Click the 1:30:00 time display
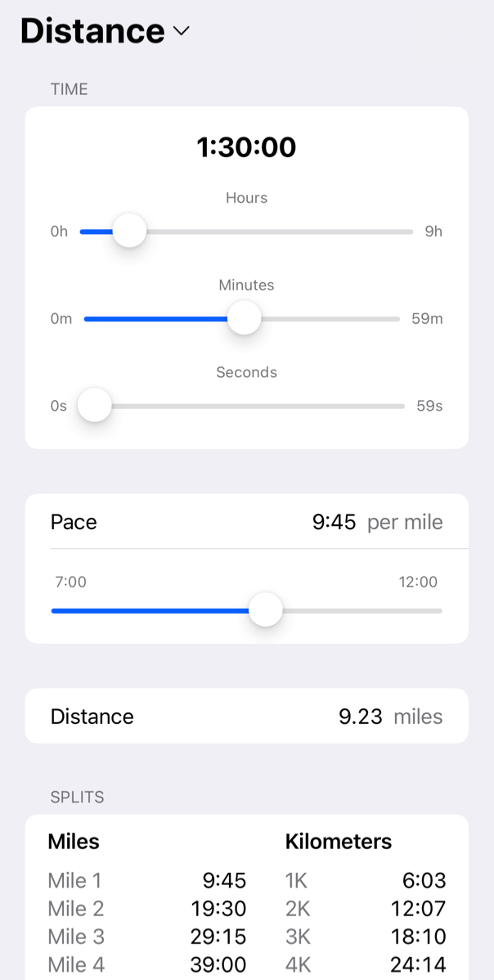 point(246,147)
